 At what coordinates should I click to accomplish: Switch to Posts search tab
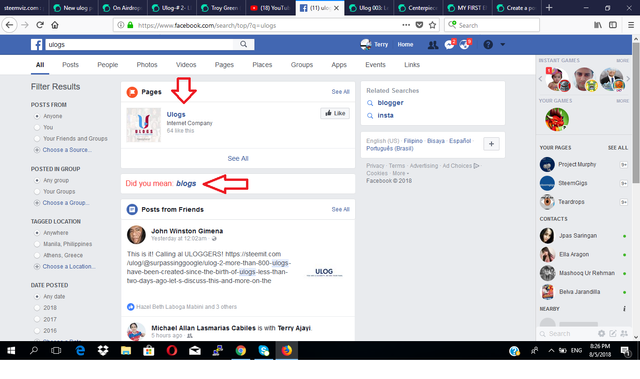pos(70,65)
